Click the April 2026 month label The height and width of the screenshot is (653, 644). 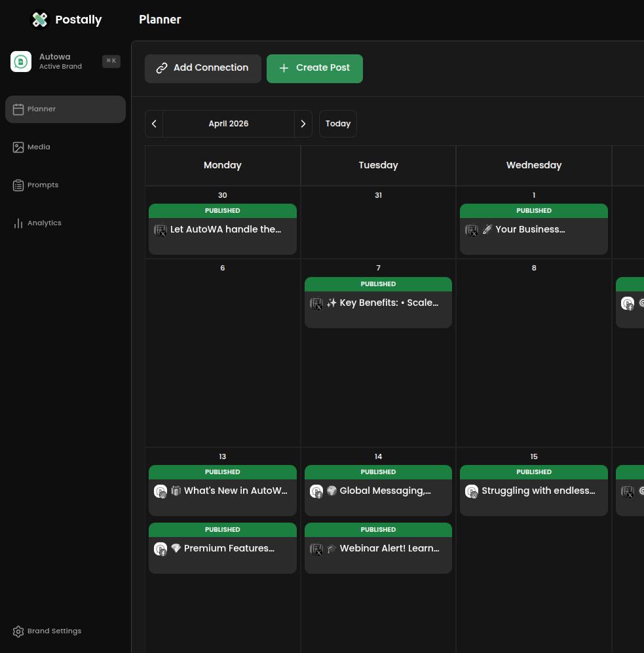click(228, 124)
